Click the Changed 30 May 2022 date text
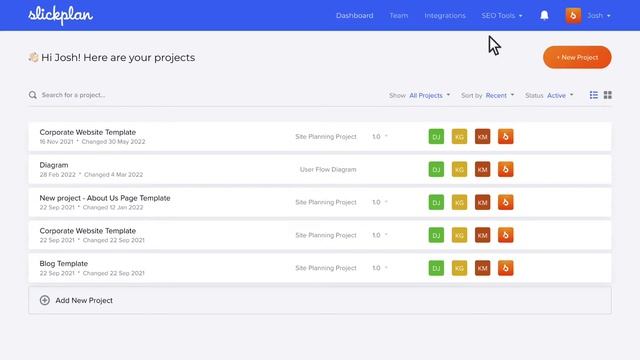Screen dimensions: 640x360 [x=113, y=142]
